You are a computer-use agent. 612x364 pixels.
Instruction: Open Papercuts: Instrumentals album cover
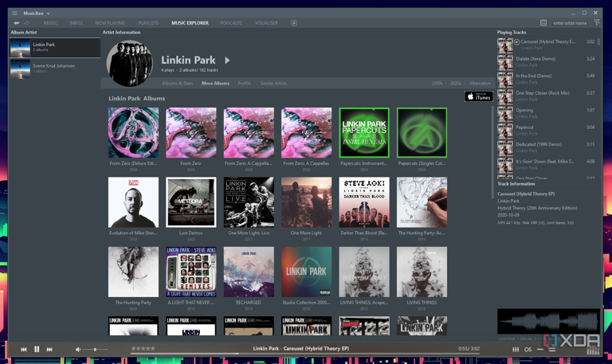click(x=364, y=133)
